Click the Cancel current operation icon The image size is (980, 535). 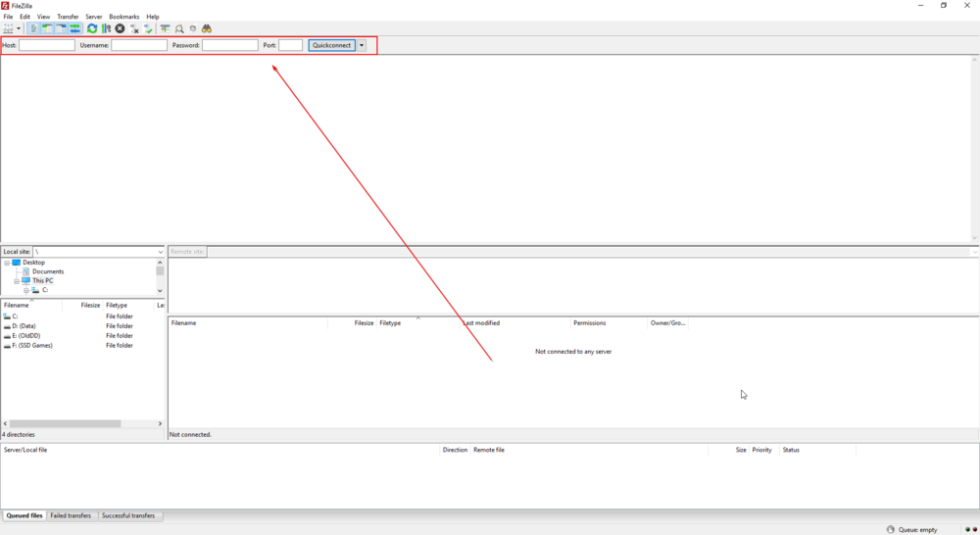120,29
